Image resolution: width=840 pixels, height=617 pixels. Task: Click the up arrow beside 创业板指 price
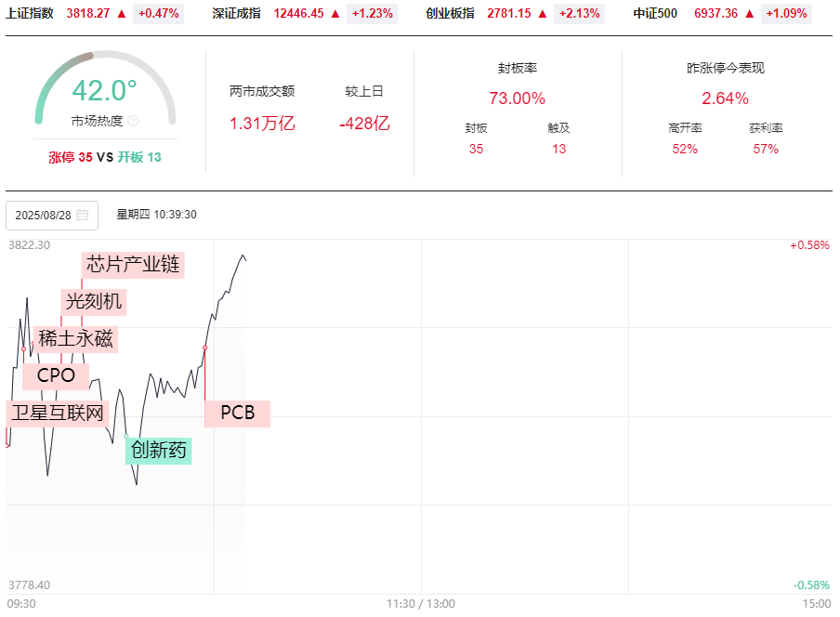coord(543,14)
